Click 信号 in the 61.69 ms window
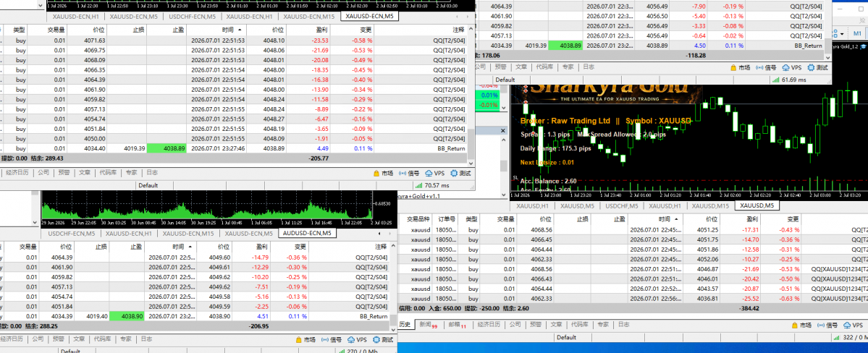The width and height of the screenshot is (868, 353). tap(766, 67)
